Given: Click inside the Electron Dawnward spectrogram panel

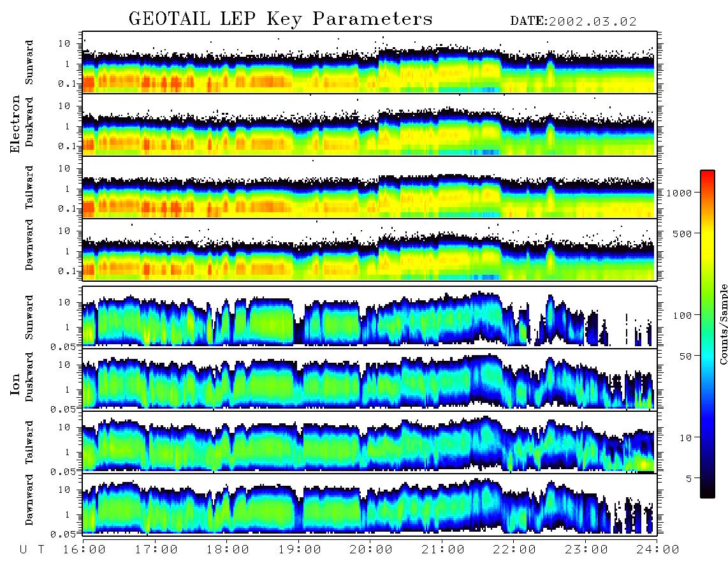Looking at the screenshot, I should 370,249.
